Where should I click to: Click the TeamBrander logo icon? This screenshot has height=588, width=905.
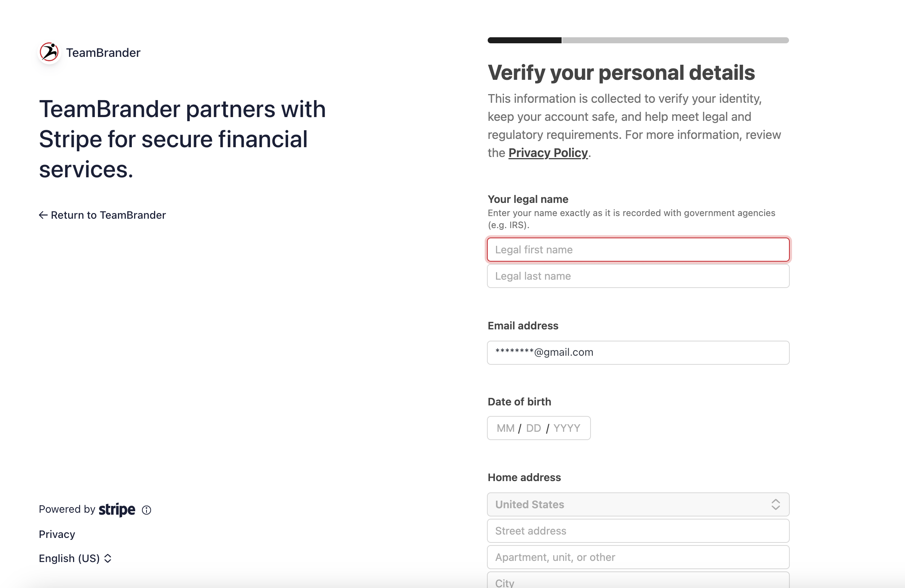tap(49, 52)
